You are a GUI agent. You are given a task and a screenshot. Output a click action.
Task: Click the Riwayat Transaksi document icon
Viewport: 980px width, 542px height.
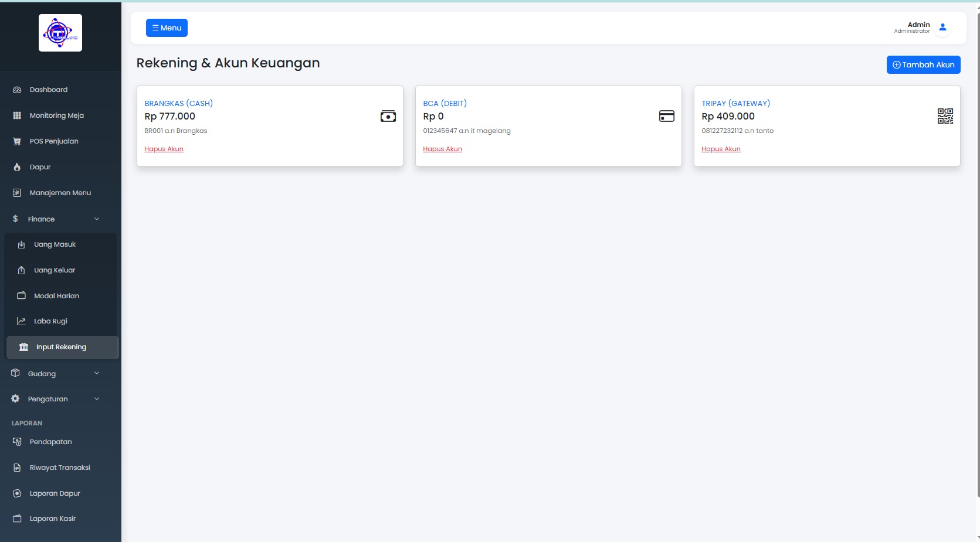(17, 468)
